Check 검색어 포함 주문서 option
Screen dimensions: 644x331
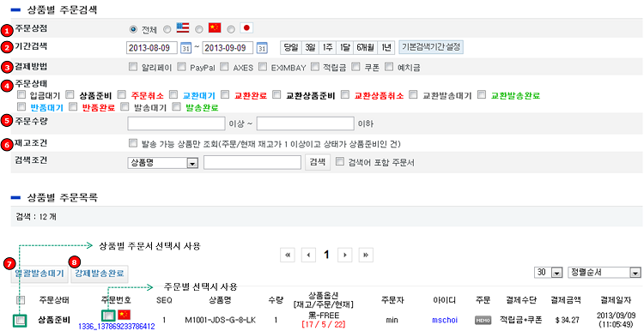point(340,161)
